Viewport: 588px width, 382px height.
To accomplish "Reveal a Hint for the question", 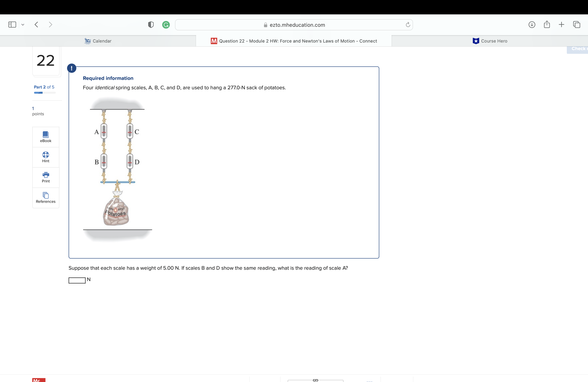I will point(45,157).
